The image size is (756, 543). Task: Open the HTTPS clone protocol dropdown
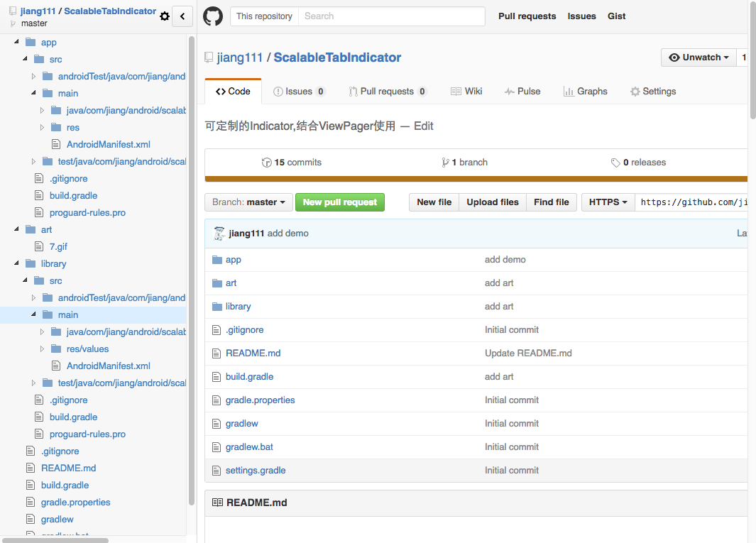pos(608,202)
